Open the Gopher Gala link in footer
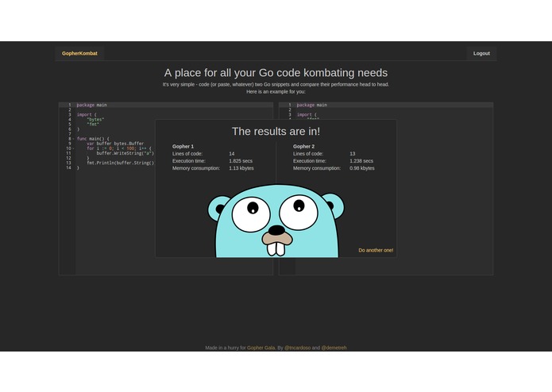552x392 pixels. (261, 348)
